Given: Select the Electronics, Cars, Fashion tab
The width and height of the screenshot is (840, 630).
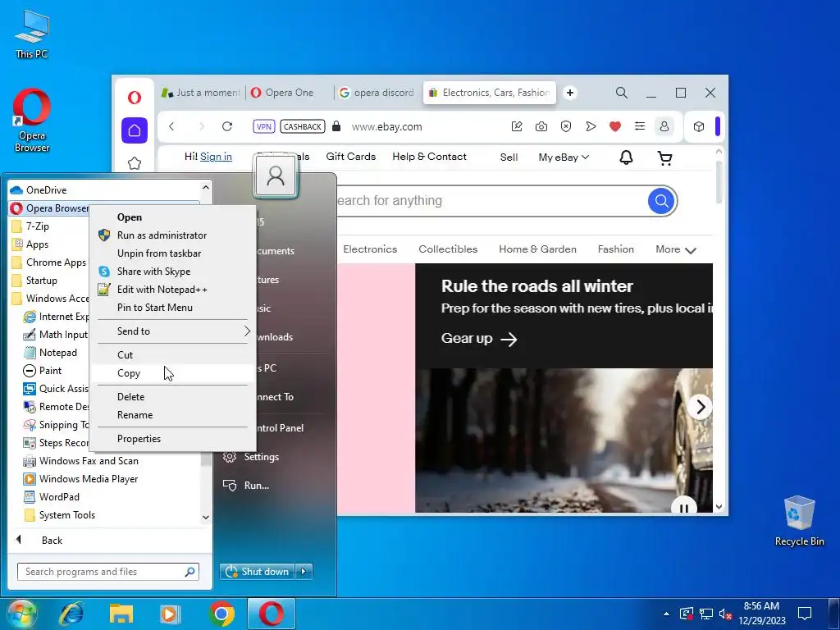Looking at the screenshot, I should [x=490, y=93].
